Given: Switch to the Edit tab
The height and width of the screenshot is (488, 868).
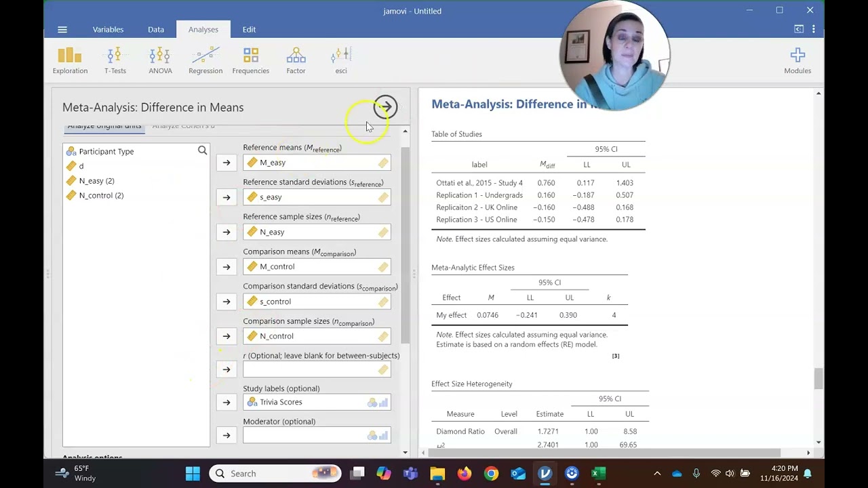Looking at the screenshot, I should click(x=249, y=29).
